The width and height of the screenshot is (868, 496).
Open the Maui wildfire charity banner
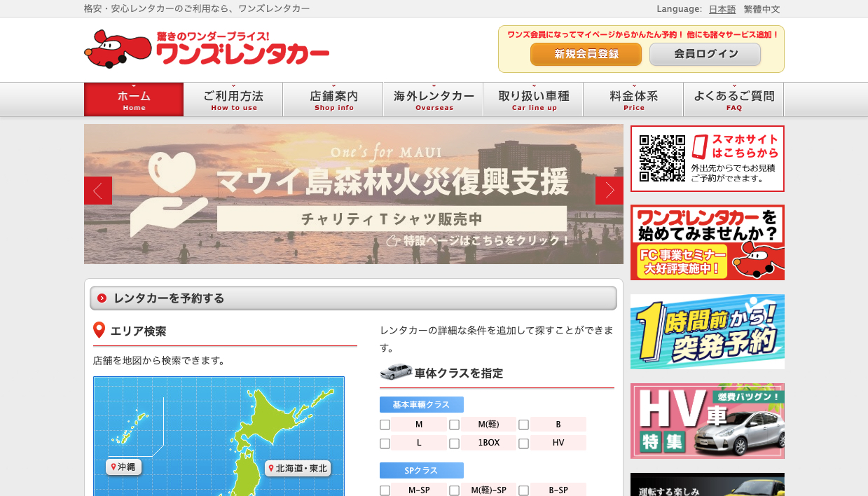pos(354,194)
